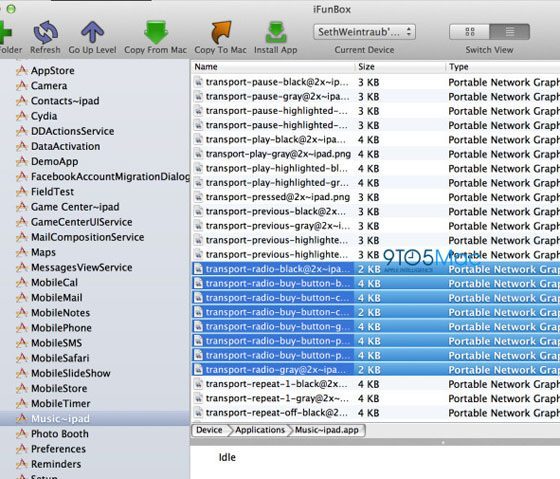Click the Go Up Level arrow
The image size is (560, 479).
(x=92, y=32)
